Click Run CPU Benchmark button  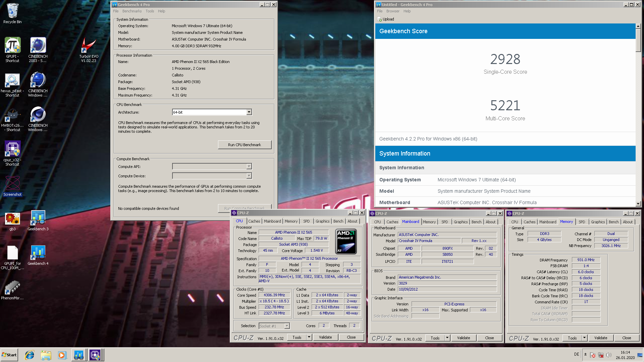point(245,145)
